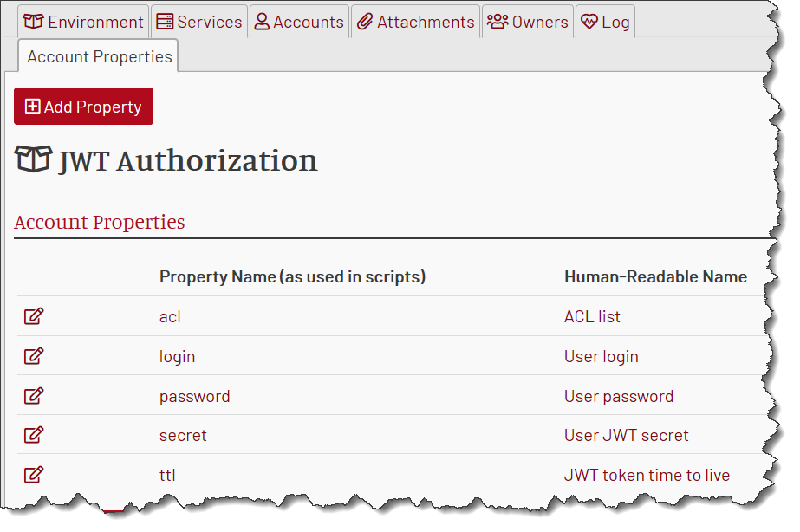
Task: Go to the Attachments tab
Action: pyautogui.click(x=416, y=22)
